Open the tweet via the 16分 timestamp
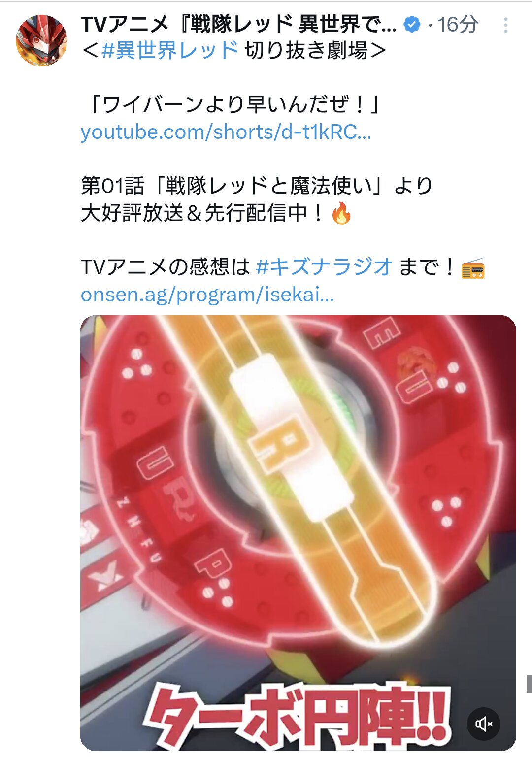532x757 pixels. coord(458,25)
